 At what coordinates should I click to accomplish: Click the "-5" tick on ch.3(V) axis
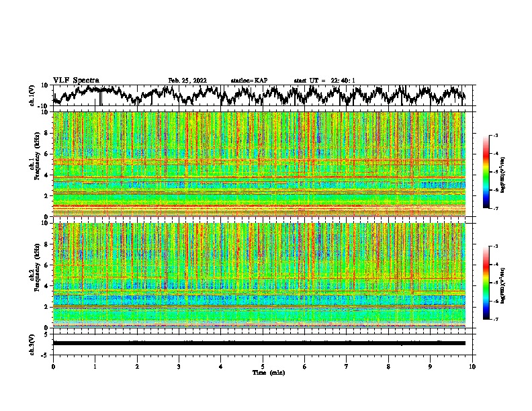(45, 355)
